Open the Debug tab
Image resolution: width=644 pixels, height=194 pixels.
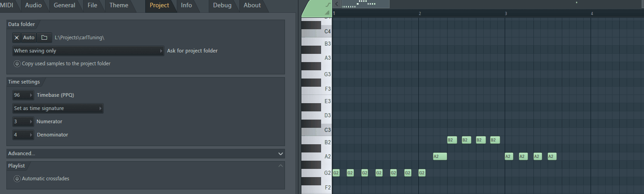(x=222, y=5)
